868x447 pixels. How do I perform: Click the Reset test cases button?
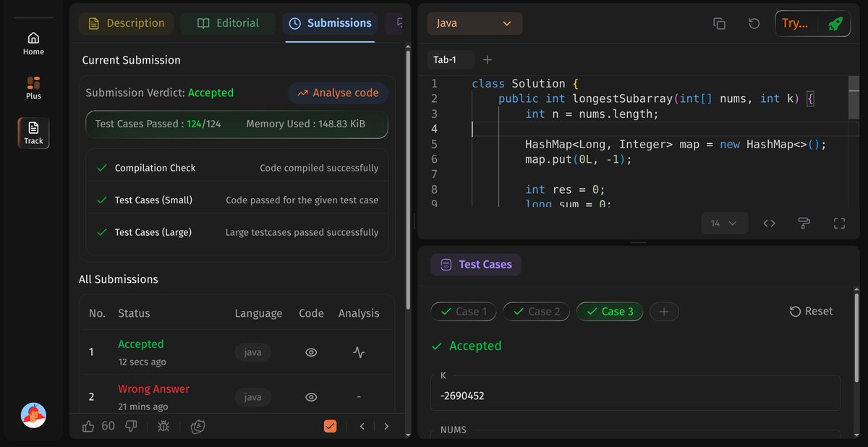811,311
